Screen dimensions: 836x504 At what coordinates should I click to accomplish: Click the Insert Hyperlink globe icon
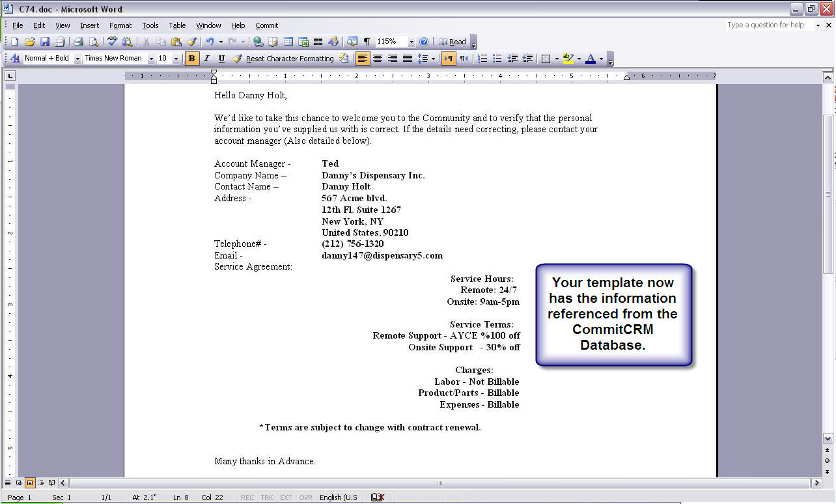[258, 42]
